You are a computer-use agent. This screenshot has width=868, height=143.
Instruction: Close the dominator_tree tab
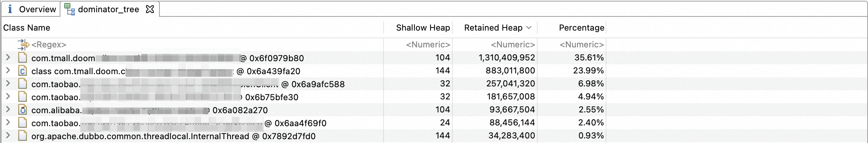(x=150, y=9)
